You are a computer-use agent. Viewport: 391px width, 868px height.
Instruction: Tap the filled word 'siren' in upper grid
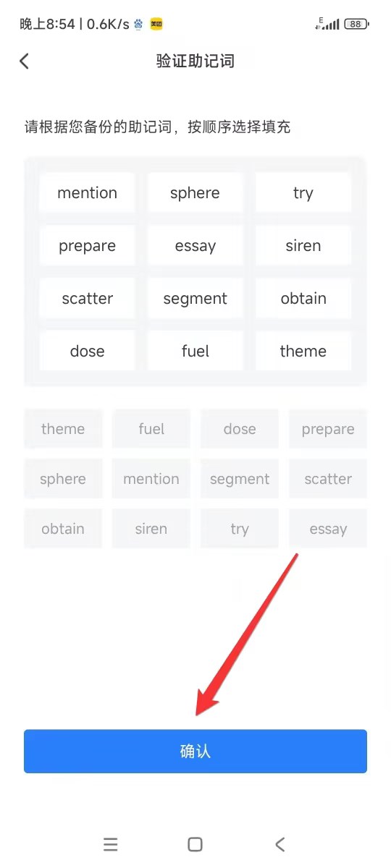pyautogui.click(x=303, y=245)
